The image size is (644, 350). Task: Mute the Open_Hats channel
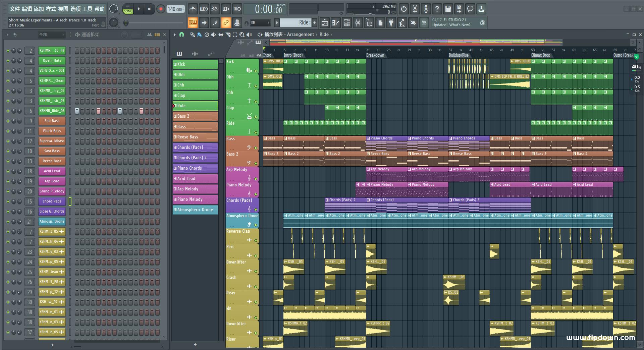coord(8,61)
